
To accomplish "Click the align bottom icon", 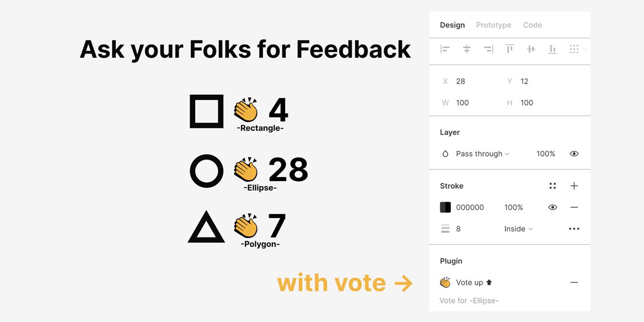I will point(552,49).
